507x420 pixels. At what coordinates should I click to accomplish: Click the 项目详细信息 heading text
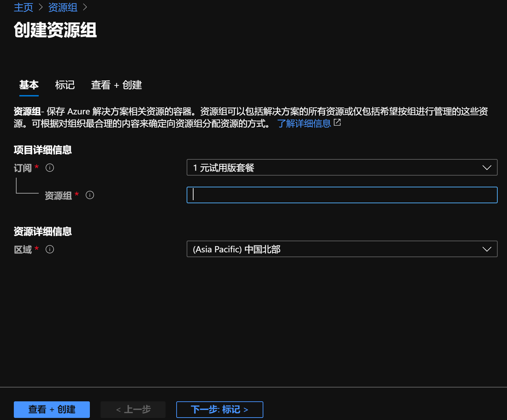point(43,150)
